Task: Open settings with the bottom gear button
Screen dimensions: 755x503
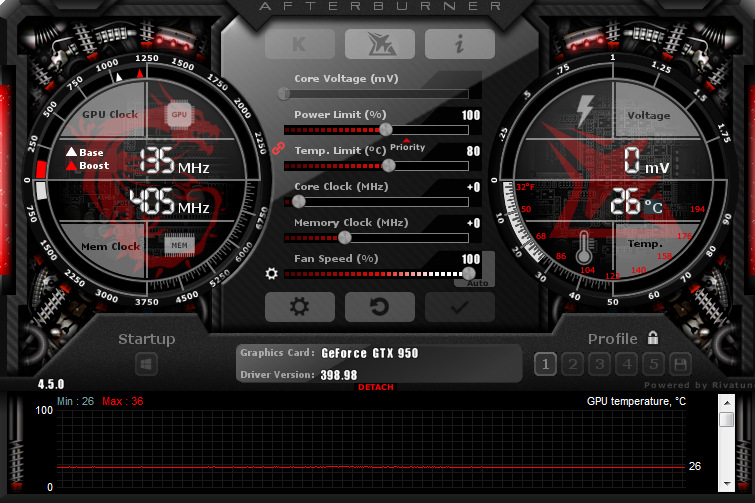Action: click(x=299, y=307)
